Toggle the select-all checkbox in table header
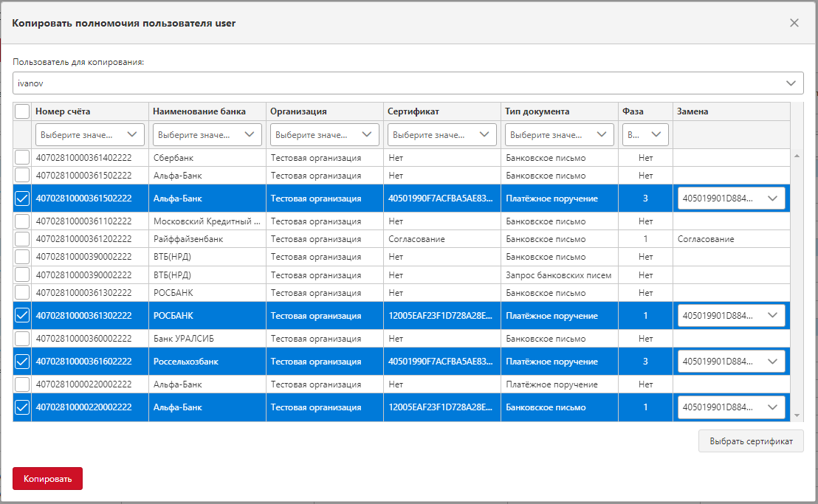Image resolution: width=818 pixels, height=504 pixels. tap(22, 111)
